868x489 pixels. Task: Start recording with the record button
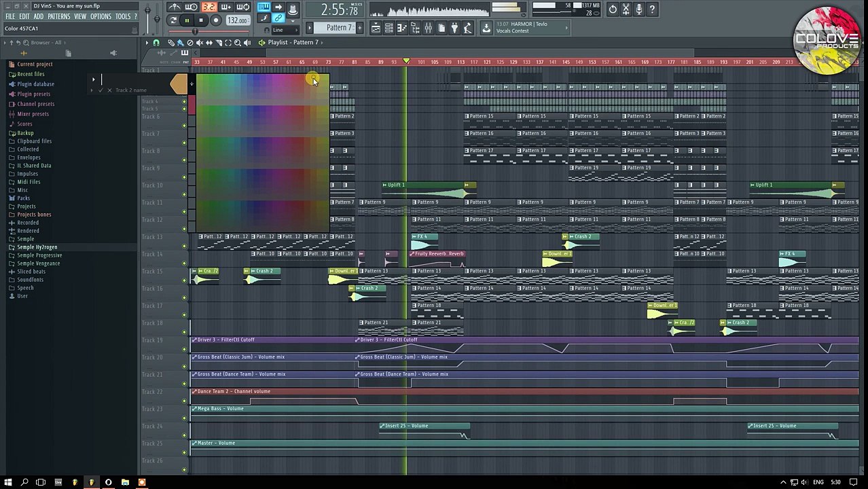pyautogui.click(x=215, y=20)
